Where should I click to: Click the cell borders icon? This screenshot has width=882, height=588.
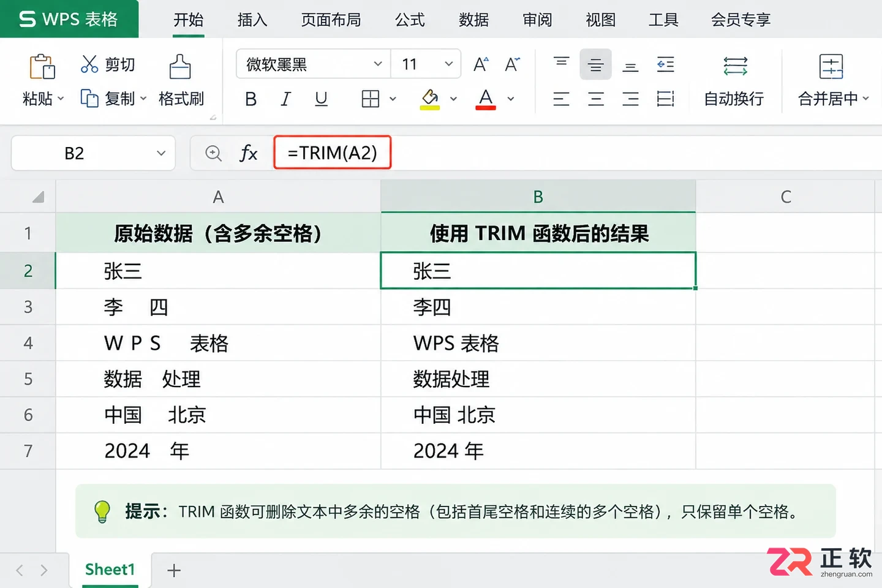(371, 99)
